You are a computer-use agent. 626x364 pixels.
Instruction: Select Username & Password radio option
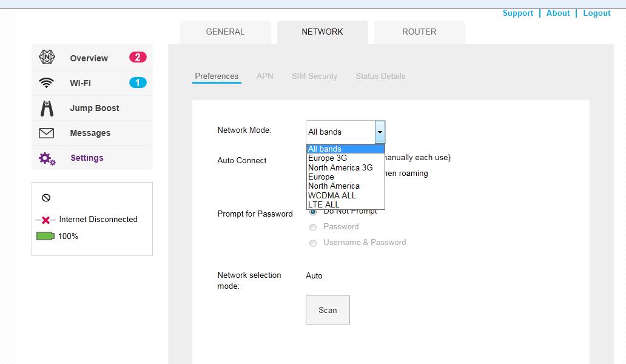pos(313,243)
